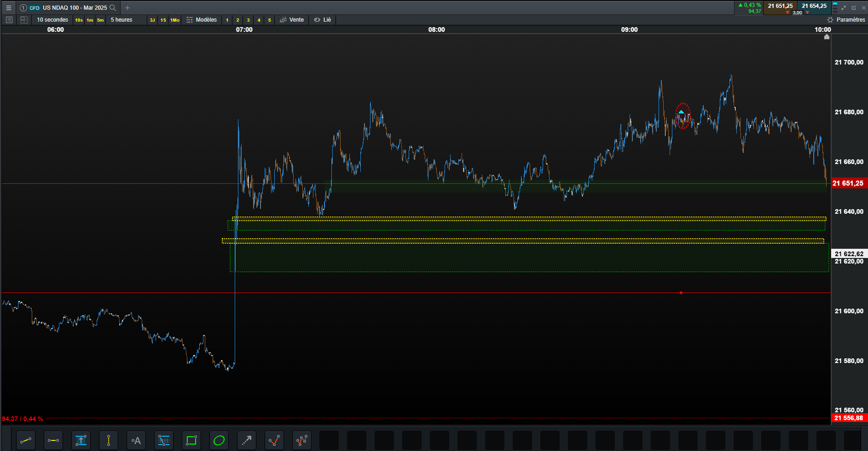Open Paramètres chart settings
Image resolution: width=868 pixels, height=451 pixels.
pos(846,20)
